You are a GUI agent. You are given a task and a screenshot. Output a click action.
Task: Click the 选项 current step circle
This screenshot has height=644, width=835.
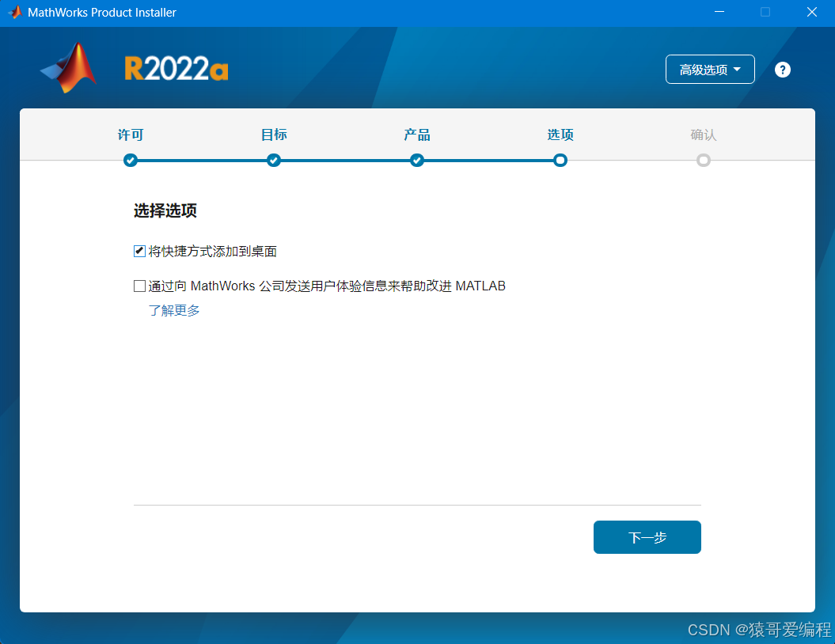point(560,160)
